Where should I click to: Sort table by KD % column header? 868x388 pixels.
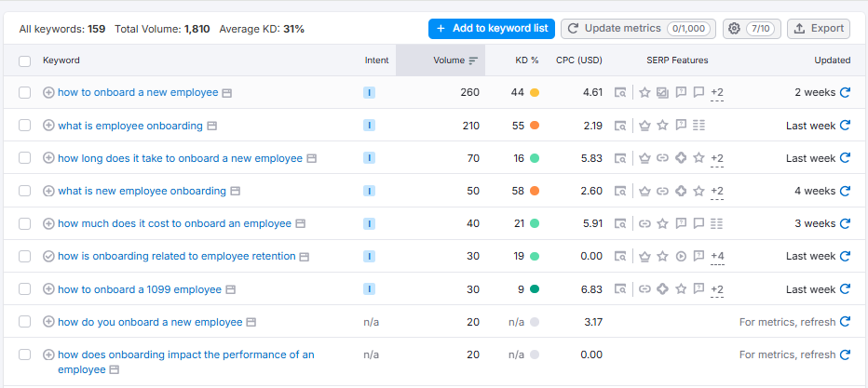(x=527, y=60)
